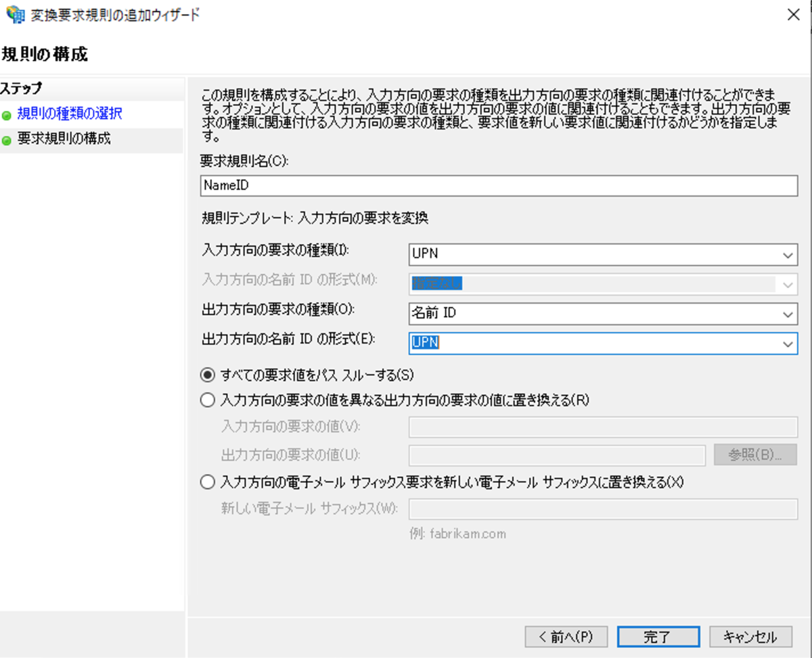Expand the 入力方向の名前 ID の形式 dropdown

coord(788,283)
